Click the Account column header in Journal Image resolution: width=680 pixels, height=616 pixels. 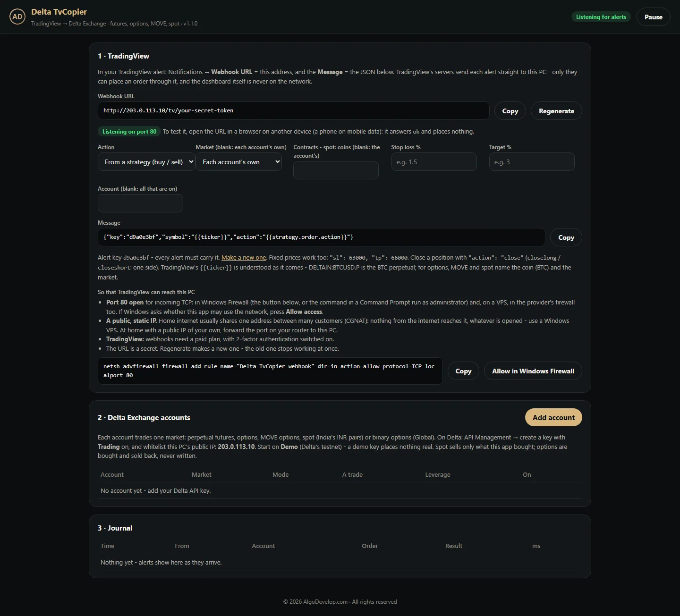click(263, 546)
